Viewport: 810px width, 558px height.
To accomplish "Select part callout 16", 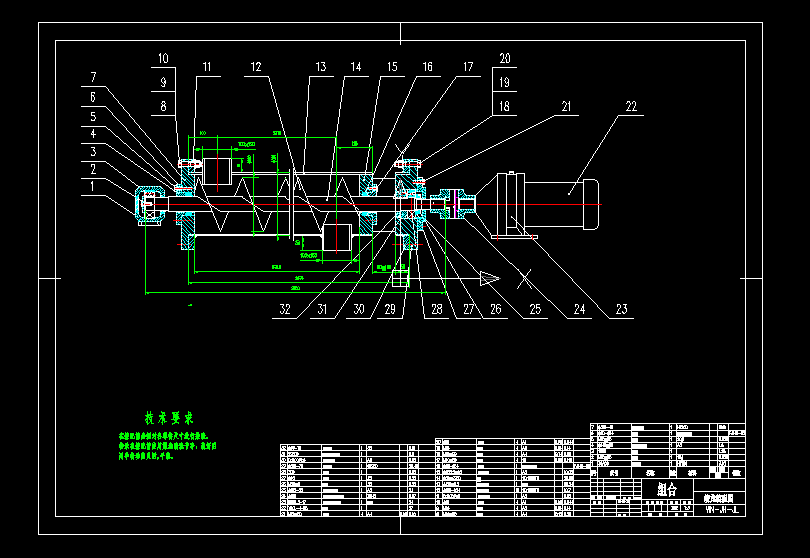I will (427, 67).
